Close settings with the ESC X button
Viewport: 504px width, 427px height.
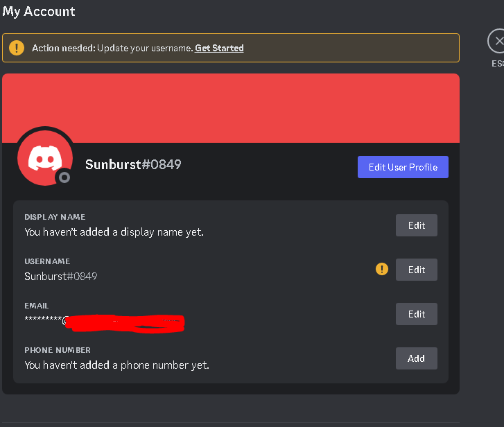497,41
